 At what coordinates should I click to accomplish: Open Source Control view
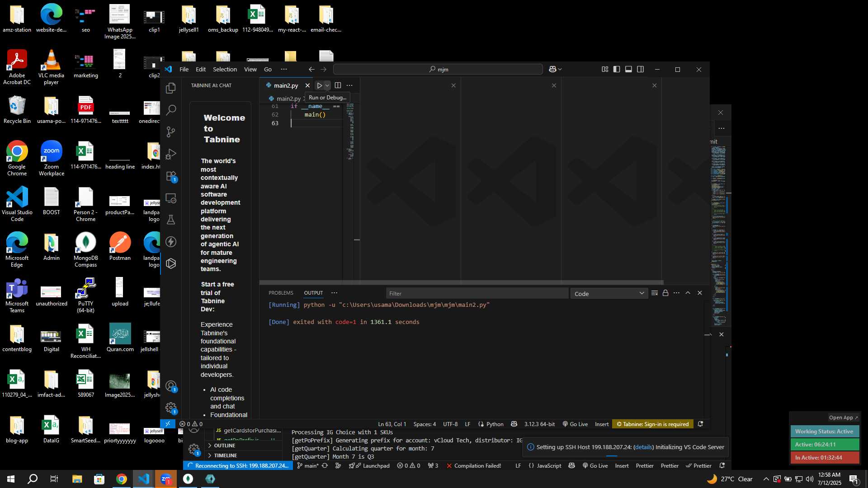[x=171, y=132]
